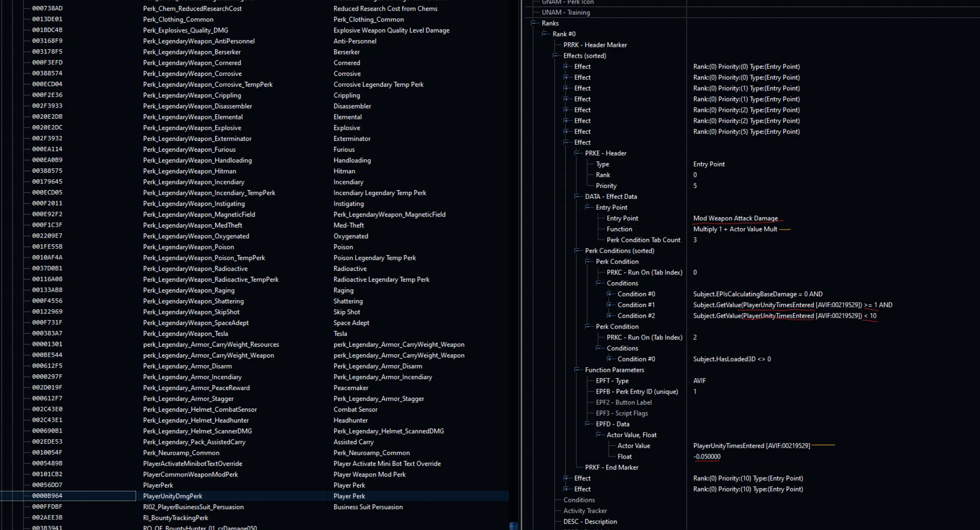The width and height of the screenshot is (980, 530).
Task: Select the PlayerUnityDmgPerk record row
Action: click(x=172, y=496)
